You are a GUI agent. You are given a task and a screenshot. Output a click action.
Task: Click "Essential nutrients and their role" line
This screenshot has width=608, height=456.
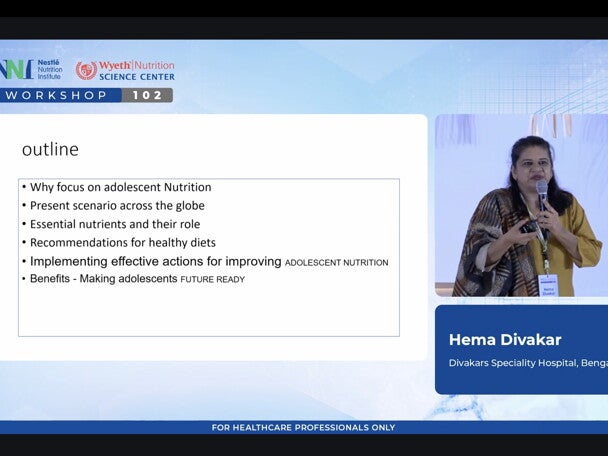tap(118, 224)
